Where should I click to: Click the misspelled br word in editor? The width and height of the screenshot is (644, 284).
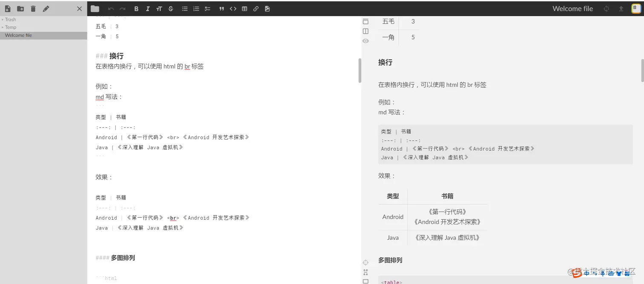[x=187, y=66]
